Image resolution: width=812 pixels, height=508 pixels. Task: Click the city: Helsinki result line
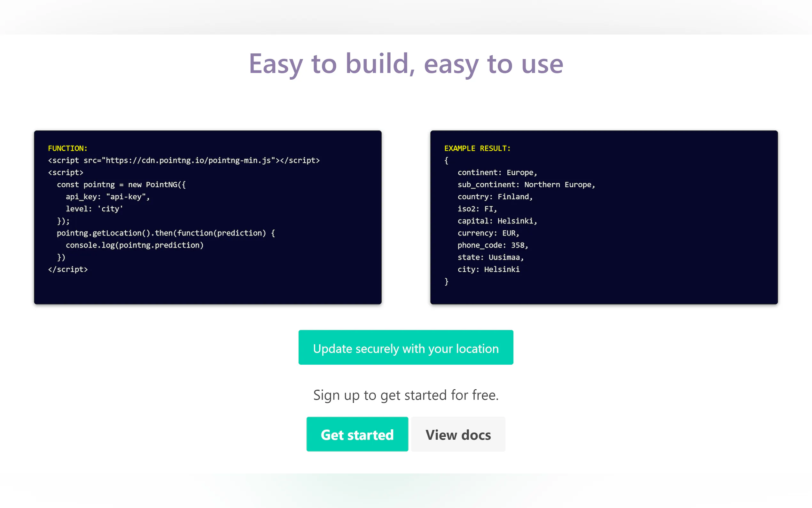tap(488, 269)
